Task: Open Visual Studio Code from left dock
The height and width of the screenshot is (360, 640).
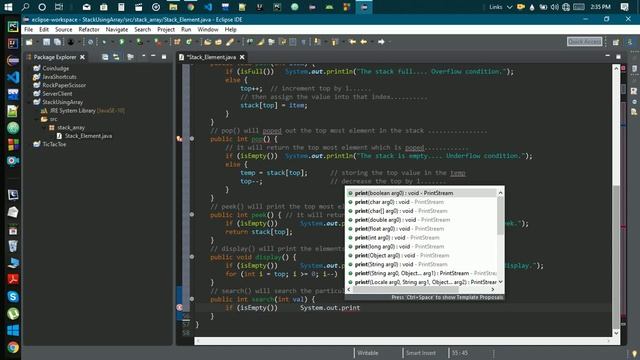Action: (x=13, y=77)
